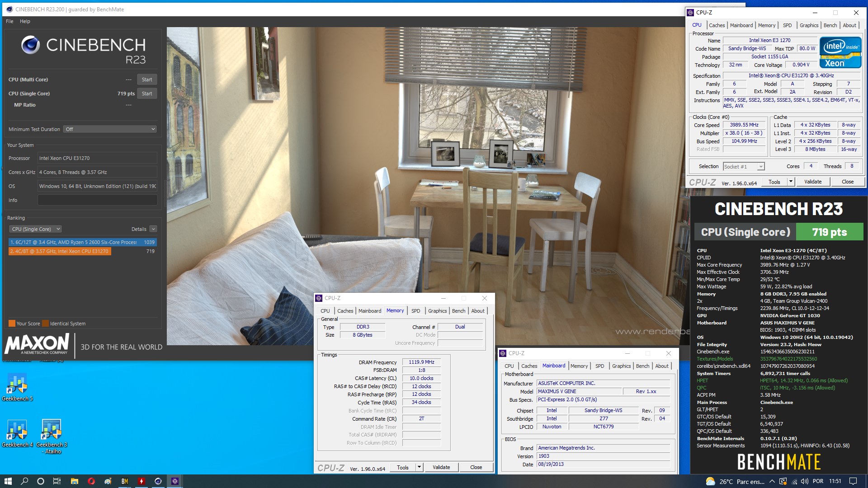Image resolution: width=868 pixels, height=488 pixels.
Task: Open the Socket #1 selection dropdown
Action: coord(744,167)
